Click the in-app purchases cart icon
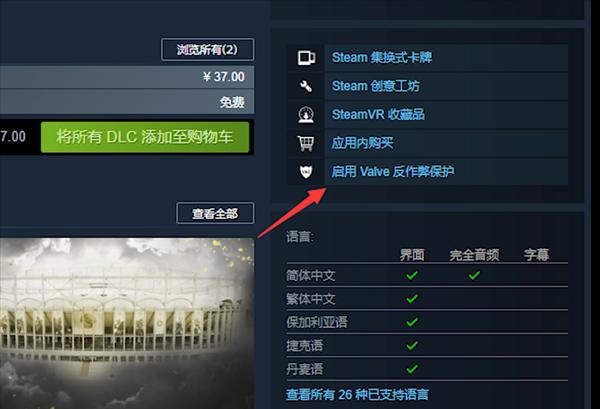This screenshot has height=409, width=600. pyautogui.click(x=306, y=143)
